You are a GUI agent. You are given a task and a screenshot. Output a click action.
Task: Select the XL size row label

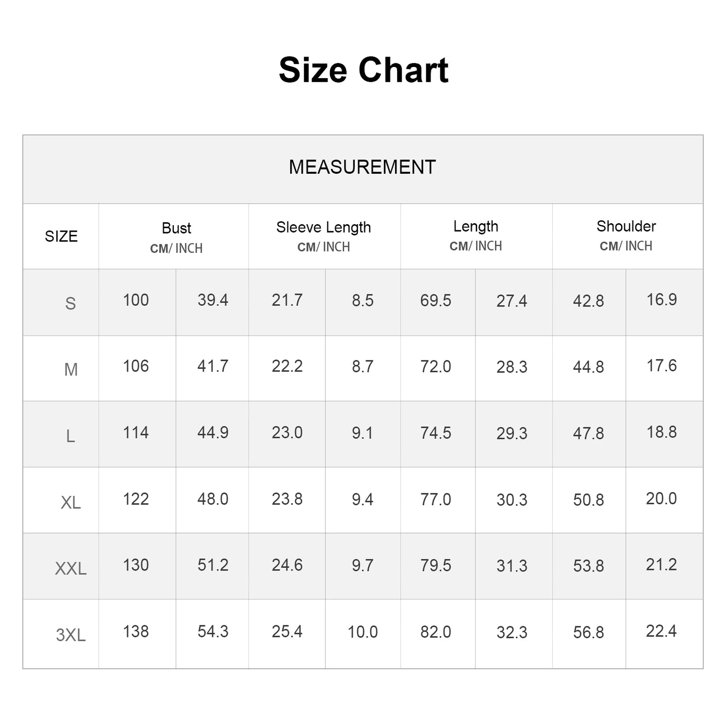tap(71, 502)
